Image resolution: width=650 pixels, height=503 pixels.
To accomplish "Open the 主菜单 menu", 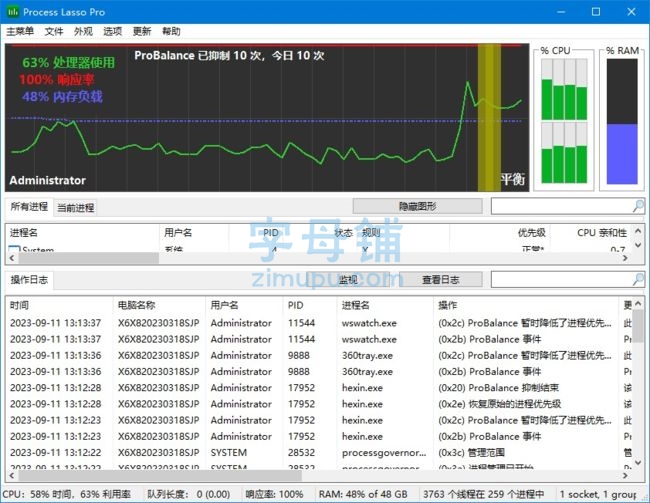I will tap(20, 31).
